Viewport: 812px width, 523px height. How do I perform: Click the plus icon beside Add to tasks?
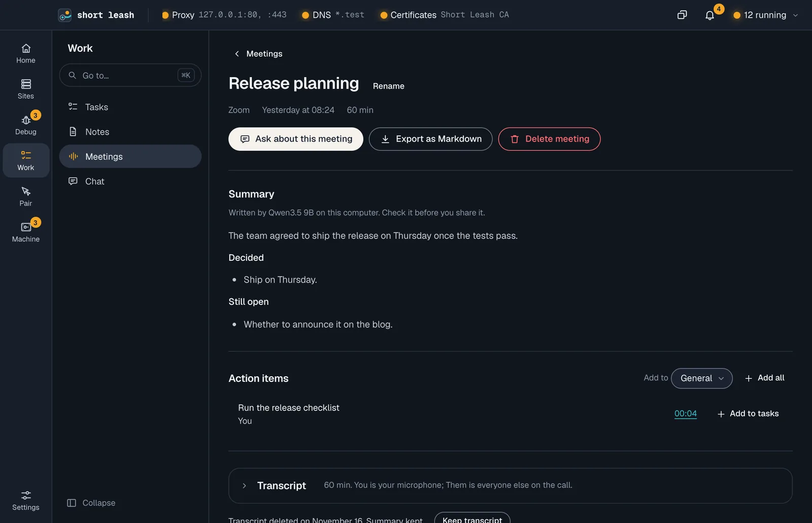[721, 414]
